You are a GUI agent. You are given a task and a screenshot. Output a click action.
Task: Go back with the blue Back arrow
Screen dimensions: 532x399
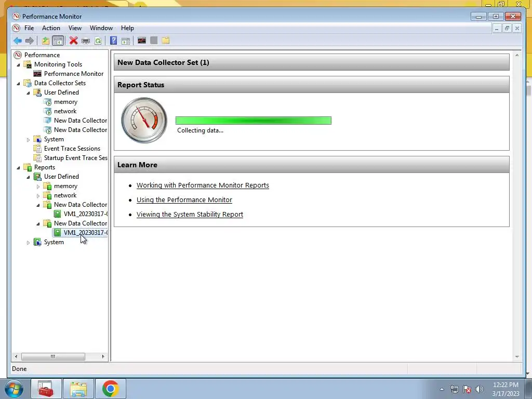click(18, 41)
